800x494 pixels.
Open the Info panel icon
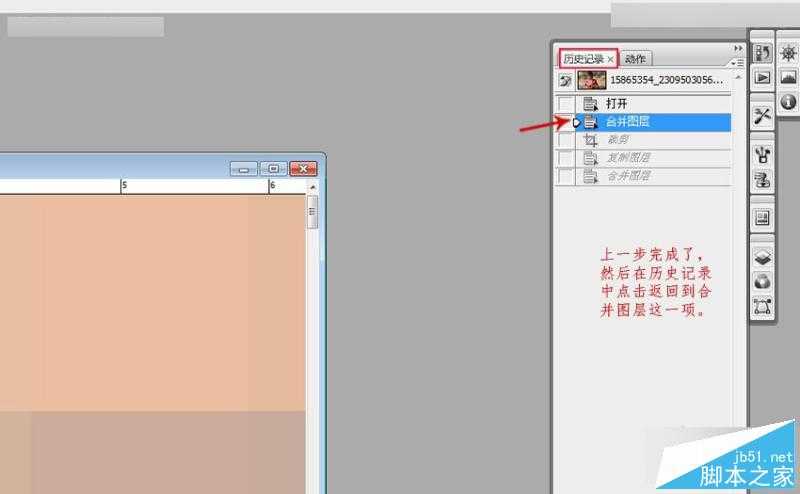tap(788, 101)
